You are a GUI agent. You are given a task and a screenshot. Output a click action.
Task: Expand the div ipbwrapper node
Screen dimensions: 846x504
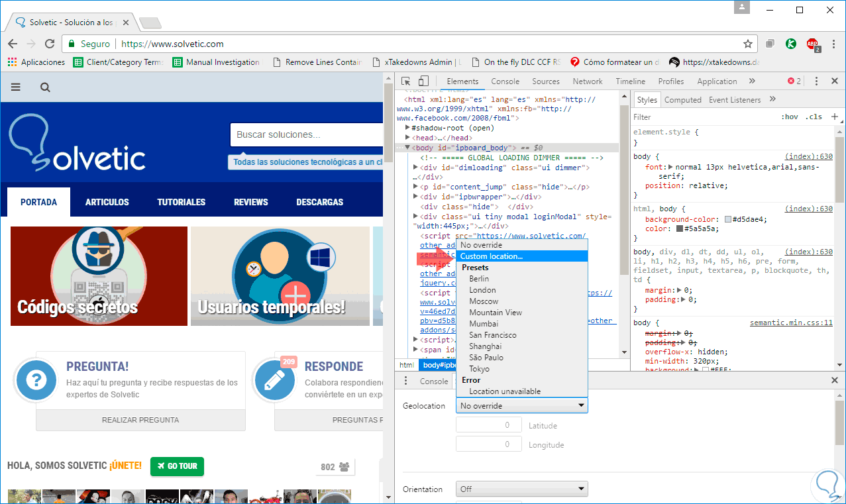(x=416, y=197)
